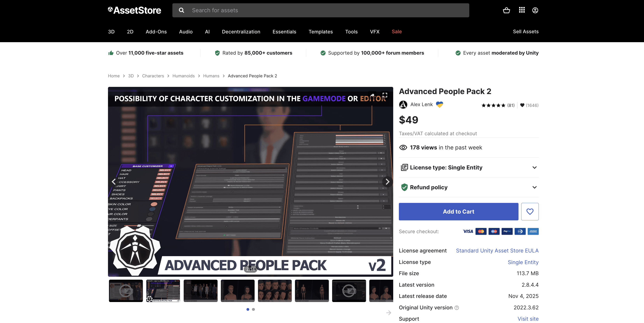Open the AI menu
Viewport: 644px width, 323px height.
click(x=207, y=31)
